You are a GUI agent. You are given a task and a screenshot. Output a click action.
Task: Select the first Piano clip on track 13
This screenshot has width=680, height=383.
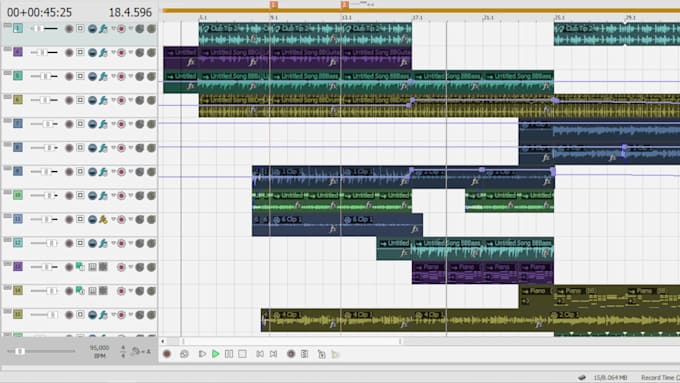[429, 272]
